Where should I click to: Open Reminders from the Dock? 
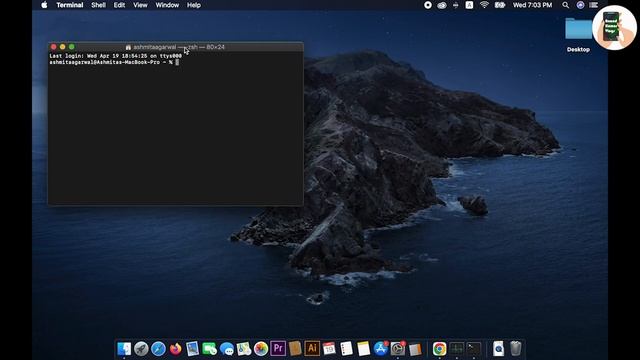click(x=347, y=349)
